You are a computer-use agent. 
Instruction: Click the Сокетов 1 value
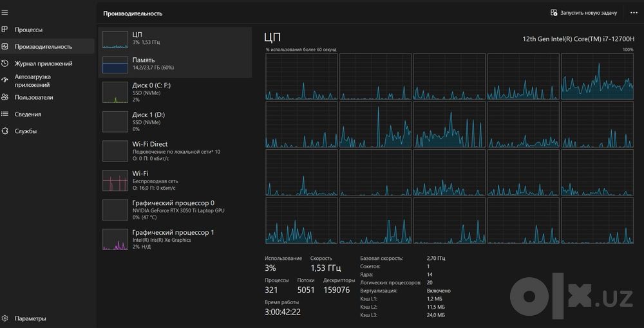tap(428, 266)
